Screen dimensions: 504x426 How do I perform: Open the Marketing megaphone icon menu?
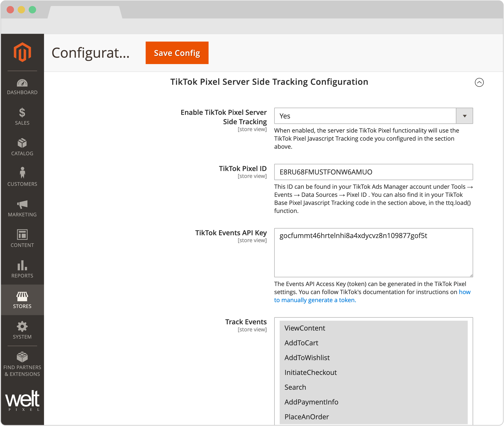[x=22, y=208]
